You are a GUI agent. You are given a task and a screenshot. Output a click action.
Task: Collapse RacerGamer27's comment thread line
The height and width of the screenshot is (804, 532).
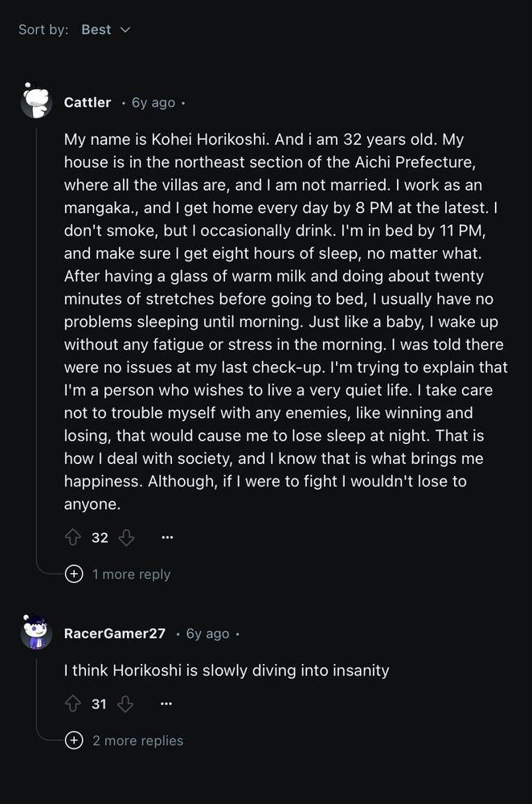36,691
